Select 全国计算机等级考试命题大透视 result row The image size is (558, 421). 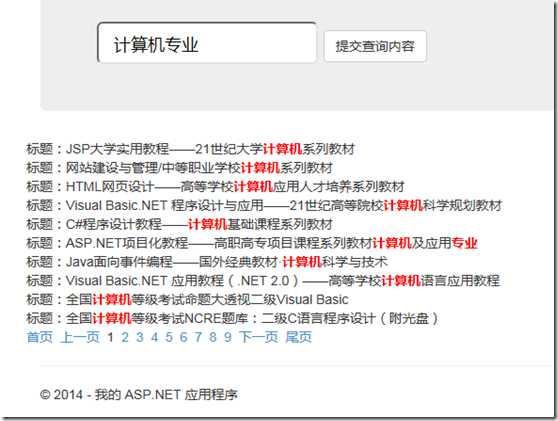[188, 300]
